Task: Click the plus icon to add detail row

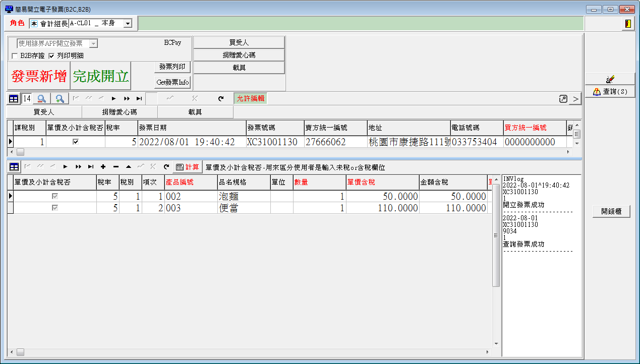Action: [103, 167]
